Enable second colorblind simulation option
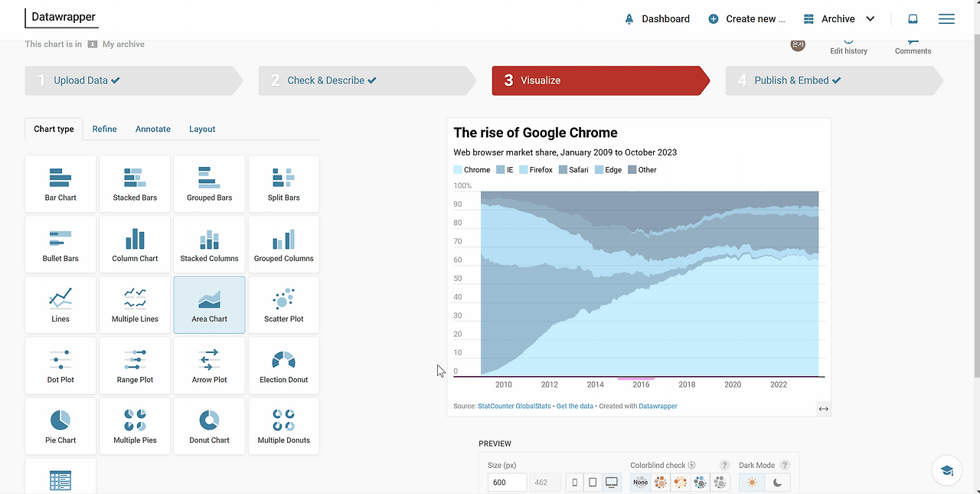 660,483
